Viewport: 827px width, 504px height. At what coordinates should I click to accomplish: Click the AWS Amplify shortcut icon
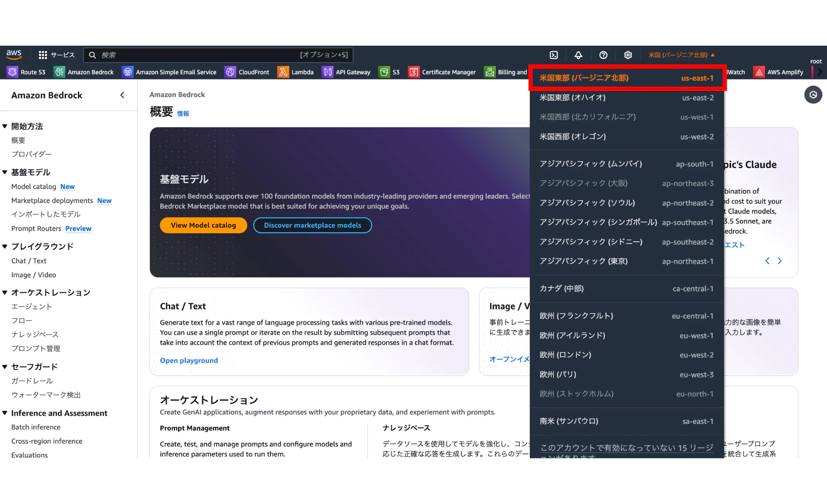(x=759, y=72)
